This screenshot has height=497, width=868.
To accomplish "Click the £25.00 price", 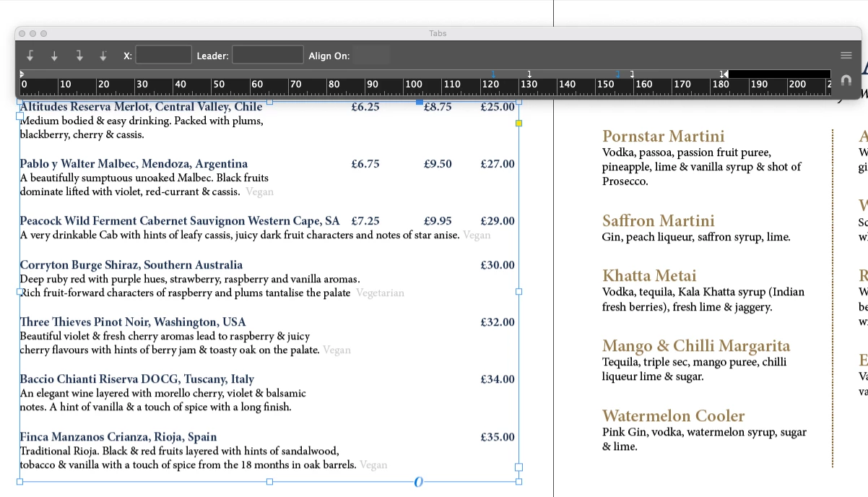I will tap(498, 106).
